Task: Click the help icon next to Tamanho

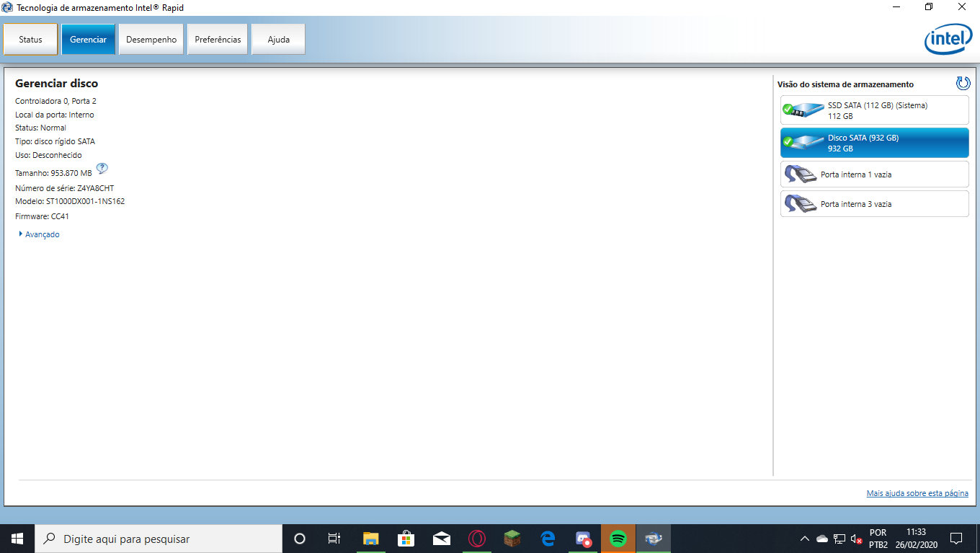Action: (x=102, y=169)
